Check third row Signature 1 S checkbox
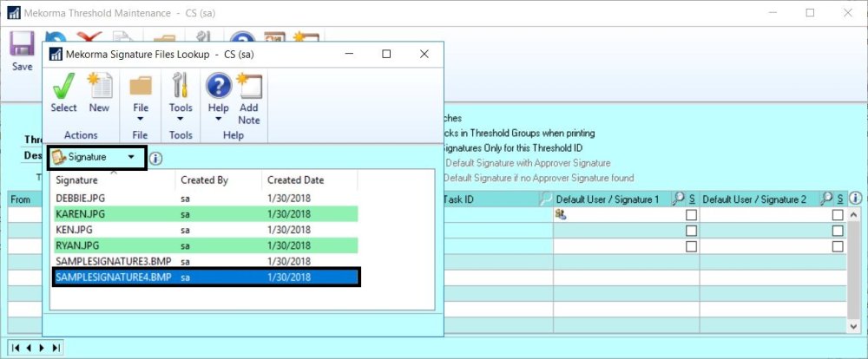868x359 pixels. point(691,247)
